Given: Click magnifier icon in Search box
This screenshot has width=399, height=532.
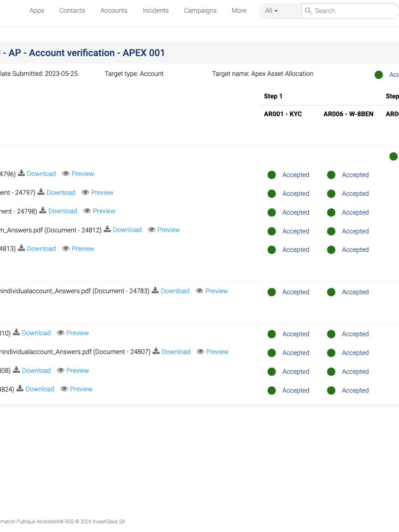Looking at the screenshot, I should pyautogui.click(x=308, y=11).
